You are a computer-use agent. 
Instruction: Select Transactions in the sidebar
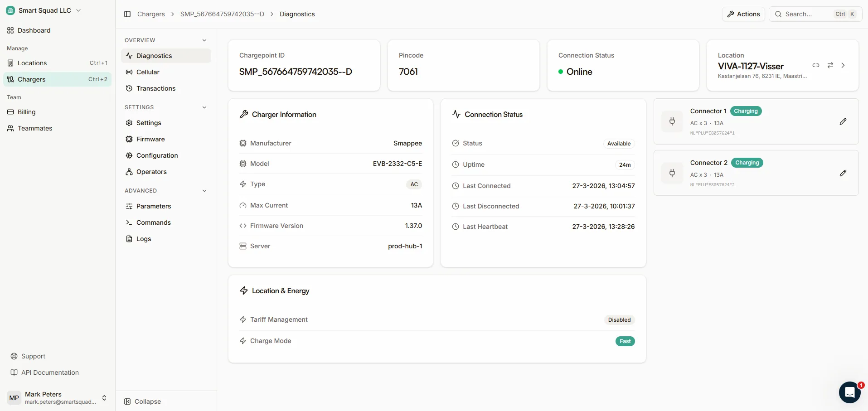pyautogui.click(x=155, y=88)
